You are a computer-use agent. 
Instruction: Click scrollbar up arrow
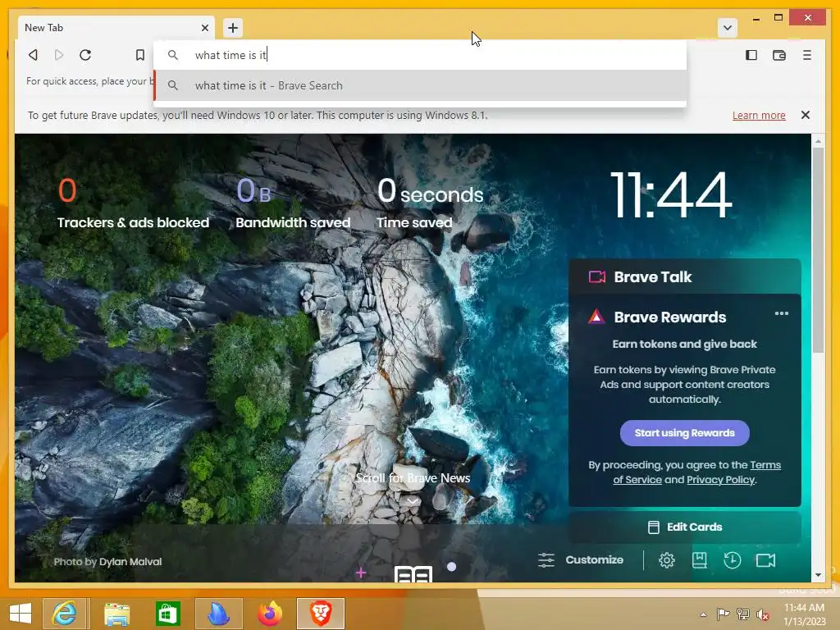pos(818,141)
